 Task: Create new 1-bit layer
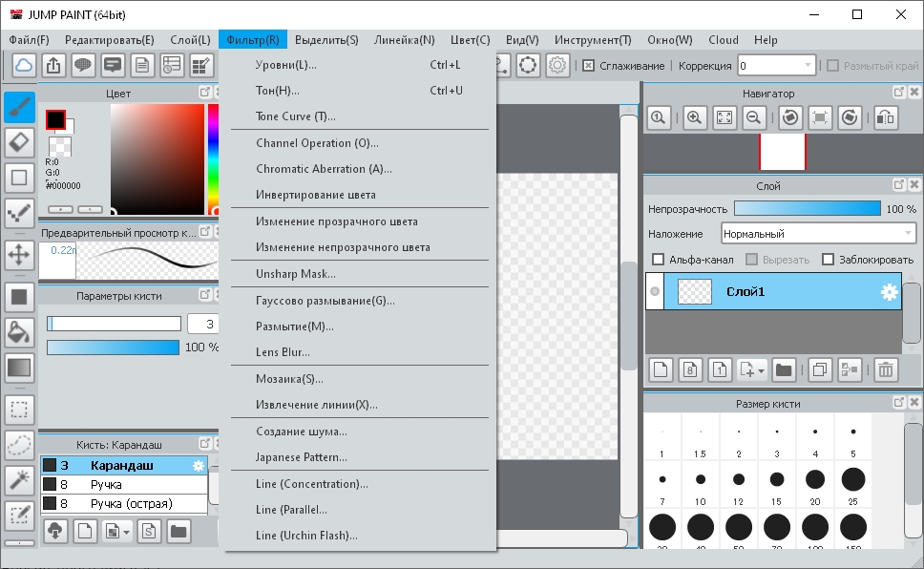(x=720, y=369)
